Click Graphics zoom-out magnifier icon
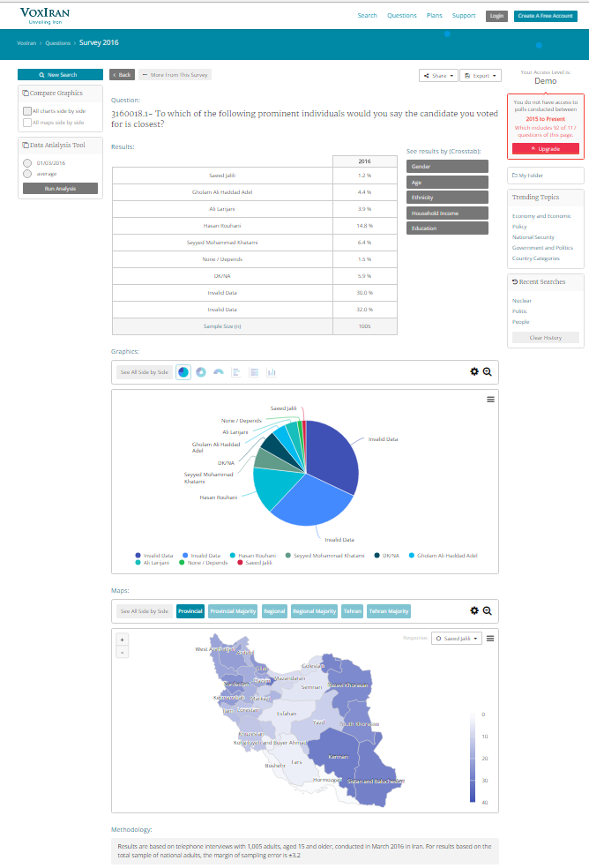 (x=487, y=372)
